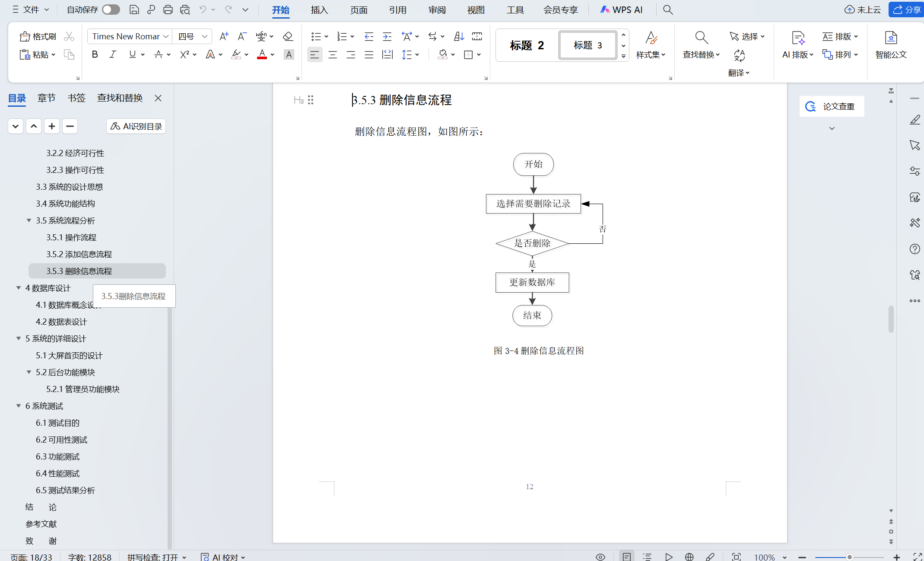This screenshot has height=561, width=924.
Task: Toggle character shading button
Action: point(289,54)
